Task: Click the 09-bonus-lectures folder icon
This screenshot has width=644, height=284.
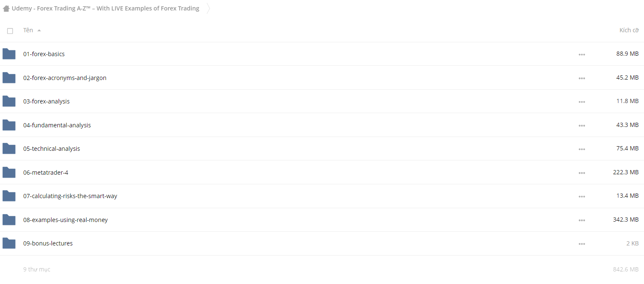Action: pyautogui.click(x=9, y=243)
